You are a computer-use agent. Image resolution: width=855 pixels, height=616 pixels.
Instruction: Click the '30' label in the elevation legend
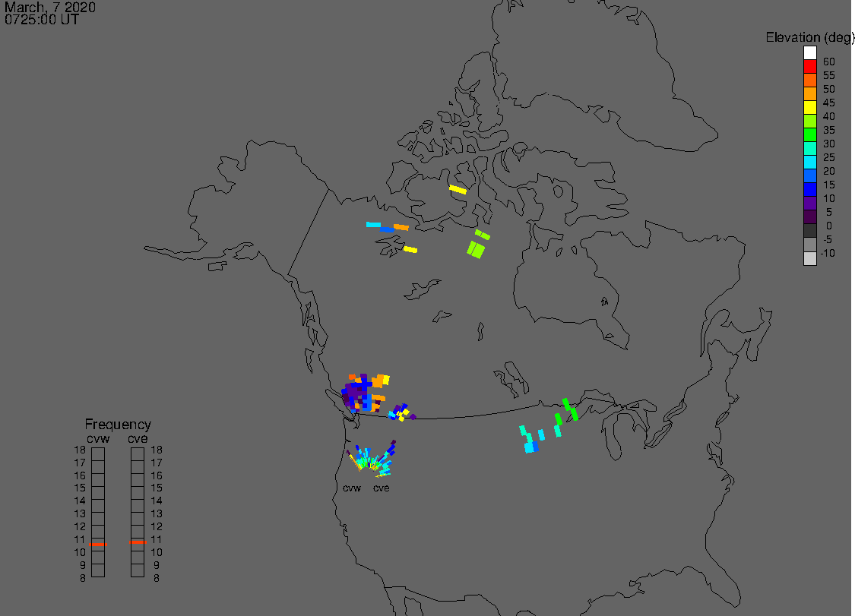(x=829, y=144)
